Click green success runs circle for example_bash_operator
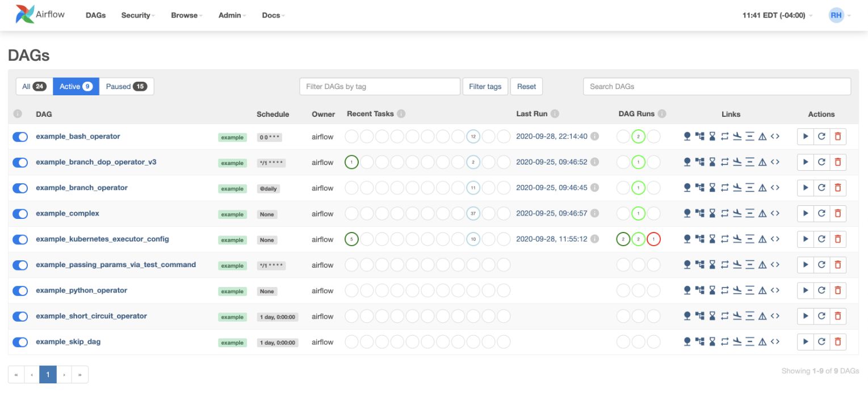Image resolution: width=868 pixels, height=397 pixels. tap(638, 137)
